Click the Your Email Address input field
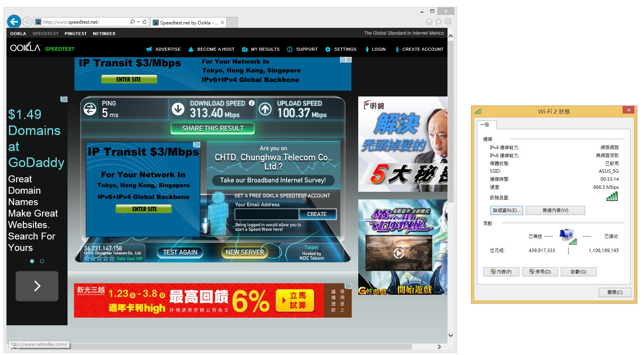Screen dimensions: 644x355 click(x=266, y=214)
